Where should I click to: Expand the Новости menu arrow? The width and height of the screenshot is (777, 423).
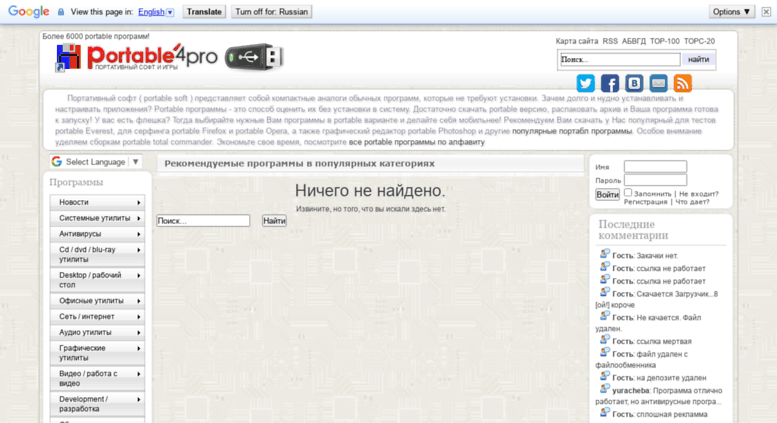139,203
